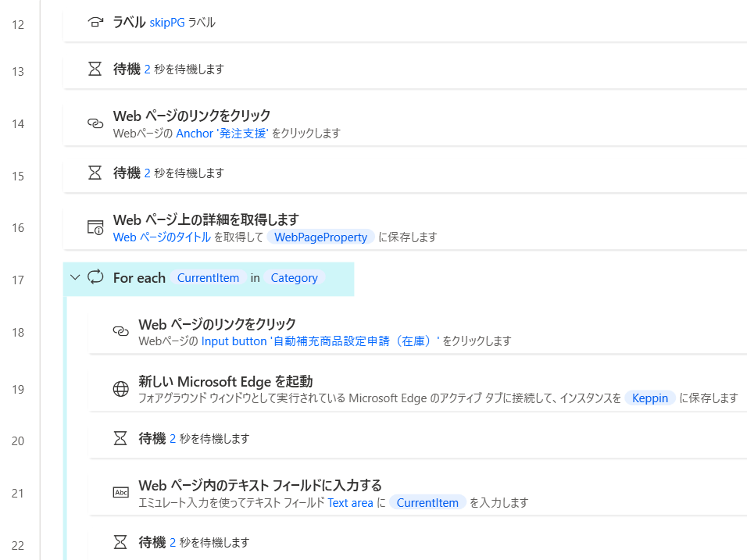Select line number 22
Viewport: 747px width, 560px height.
[18, 546]
